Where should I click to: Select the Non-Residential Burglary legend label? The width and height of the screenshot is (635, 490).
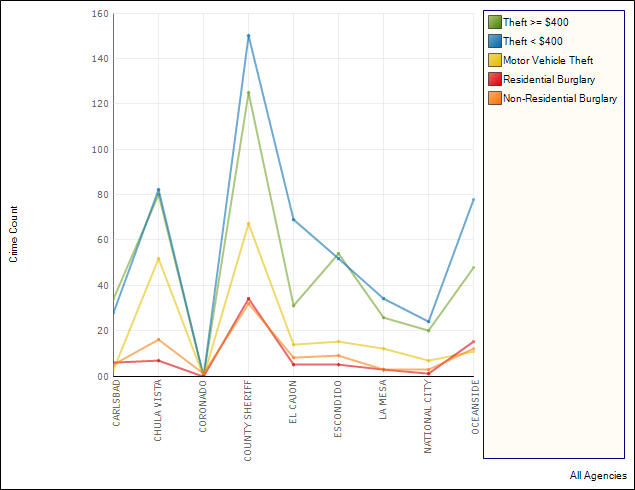(560, 99)
